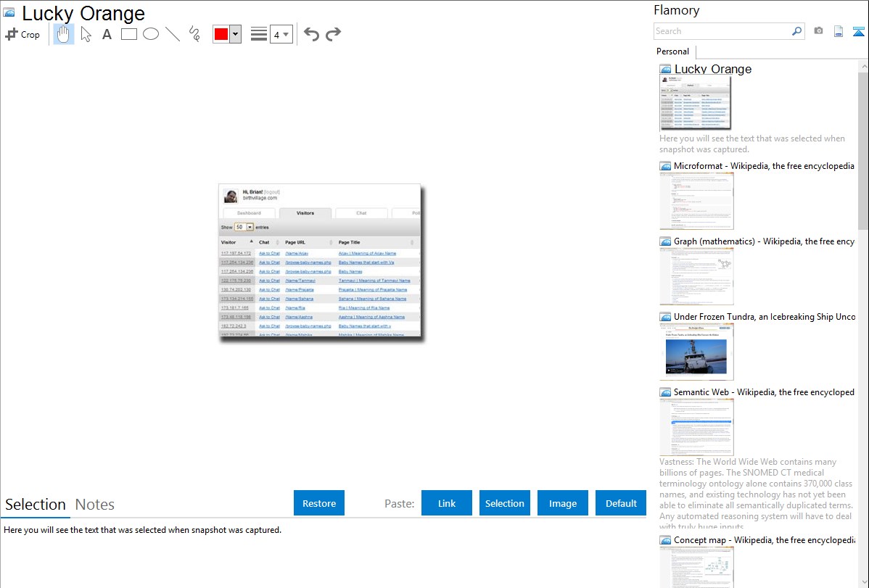Select the straight line tool
The width and height of the screenshot is (869, 588).
point(173,34)
